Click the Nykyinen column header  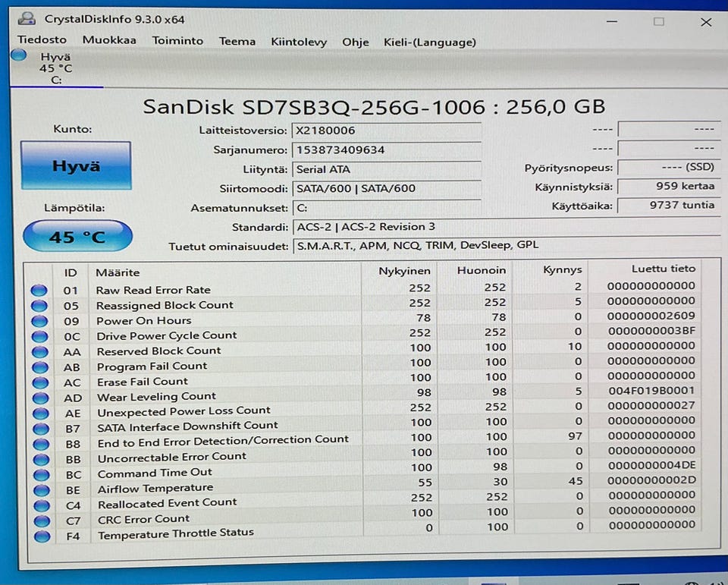click(x=404, y=271)
